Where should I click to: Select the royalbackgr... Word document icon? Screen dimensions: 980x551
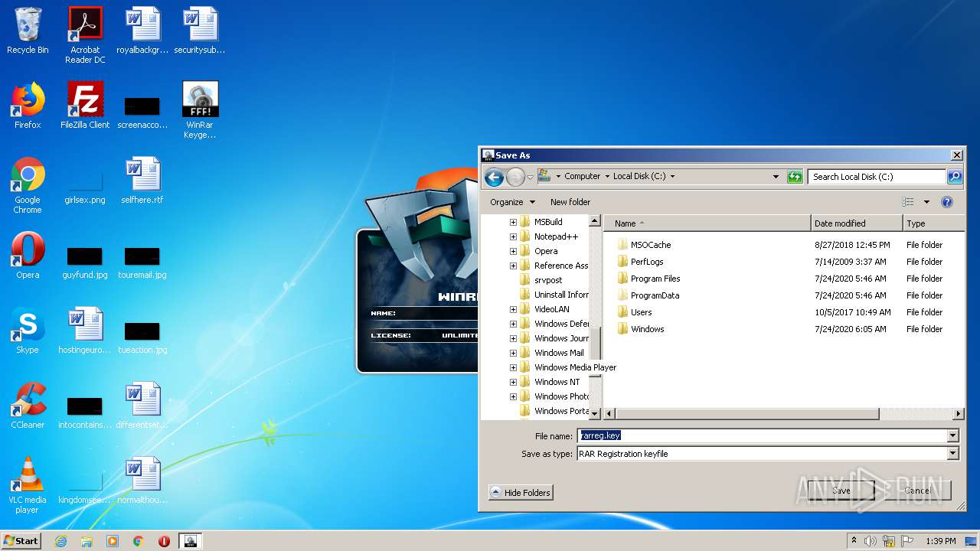coord(142,31)
